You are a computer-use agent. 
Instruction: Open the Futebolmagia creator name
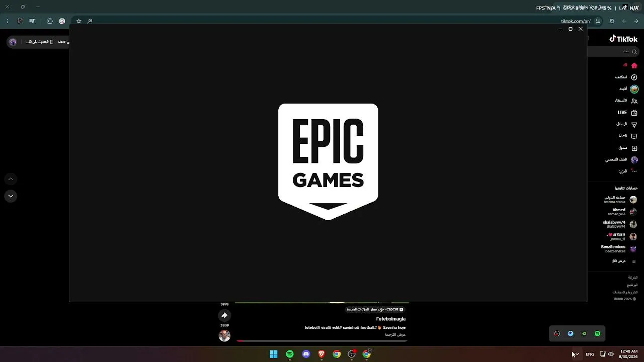point(391,319)
